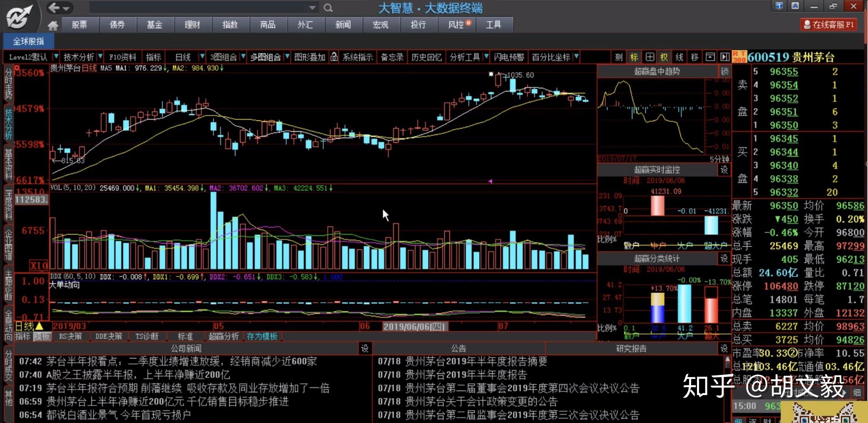The height and width of the screenshot is (423, 868).
Task: Open the Level2默认 dropdown arrow
Action: 55,57
